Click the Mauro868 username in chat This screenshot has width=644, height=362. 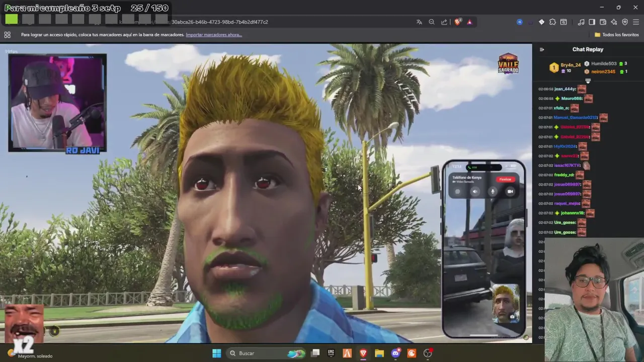tap(572, 99)
